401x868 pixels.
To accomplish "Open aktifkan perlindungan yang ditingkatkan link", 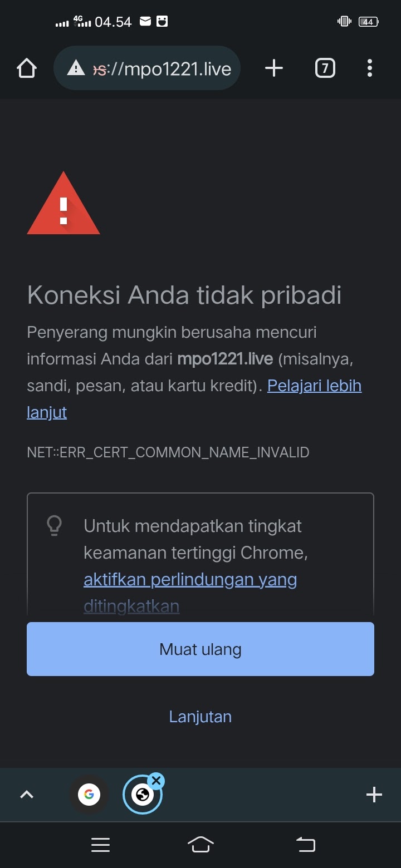I will click(x=190, y=579).
